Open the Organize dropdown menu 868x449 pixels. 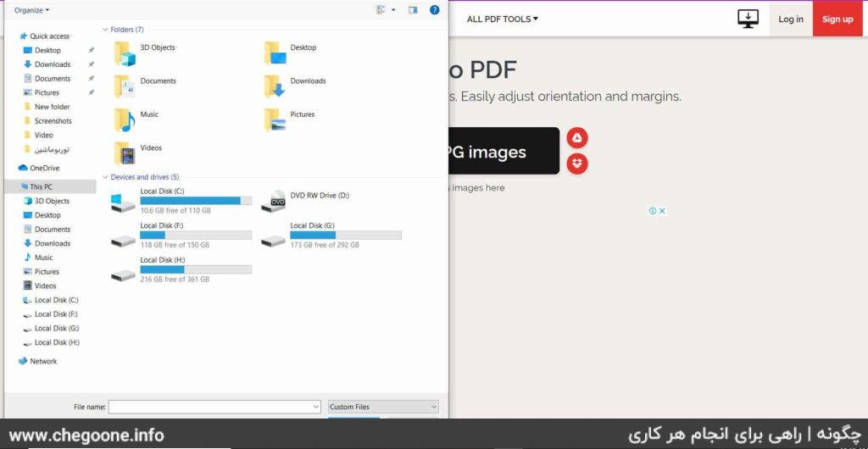coord(31,10)
